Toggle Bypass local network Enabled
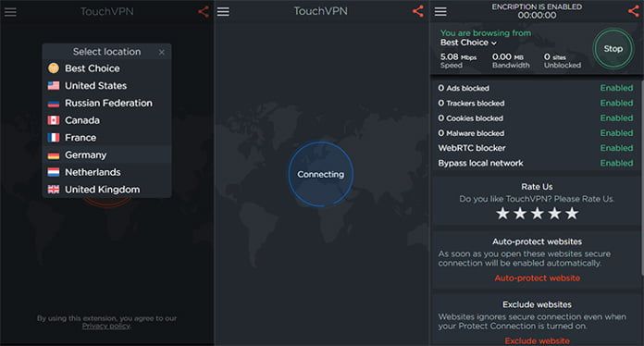The width and height of the screenshot is (644, 346). (x=616, y=163)
